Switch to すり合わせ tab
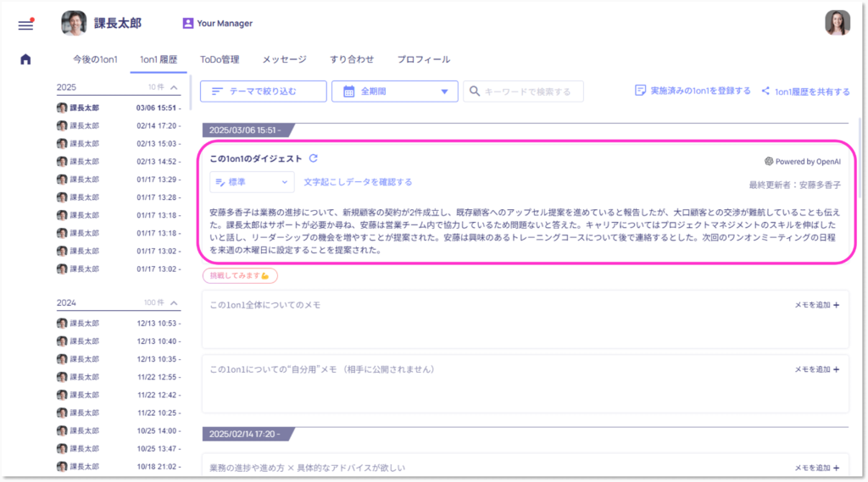The image size is (868, 482). pyautogui.click(x=352, y=59)
